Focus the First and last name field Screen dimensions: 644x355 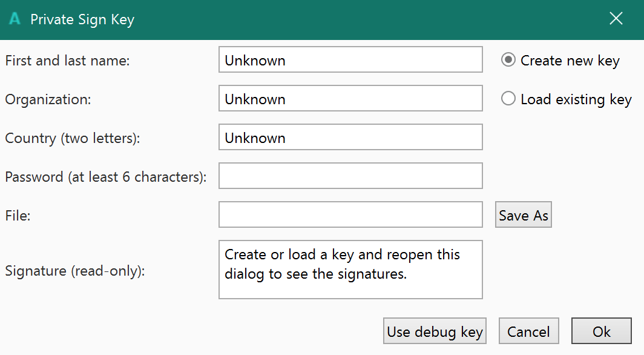point(350,60)
